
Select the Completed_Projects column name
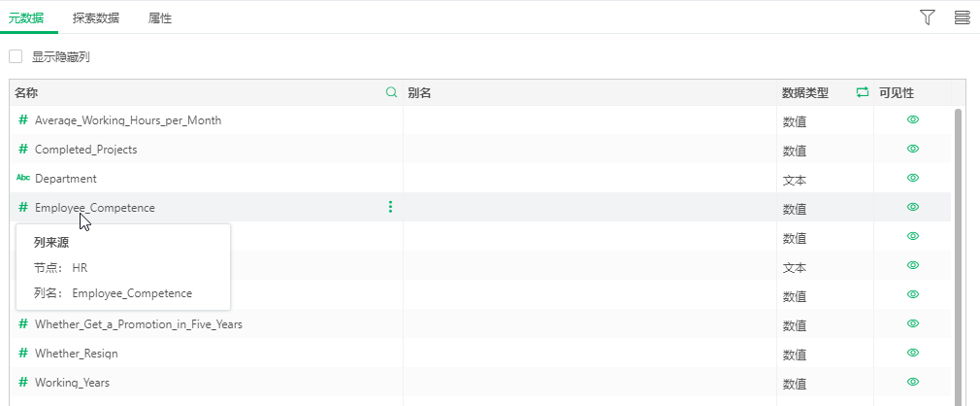tap(85, 150)
